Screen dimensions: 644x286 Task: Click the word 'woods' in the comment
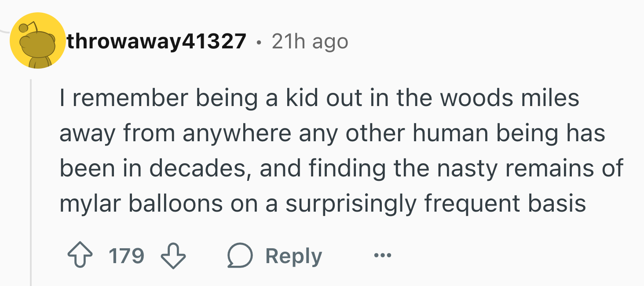click(x=477, y=98)
